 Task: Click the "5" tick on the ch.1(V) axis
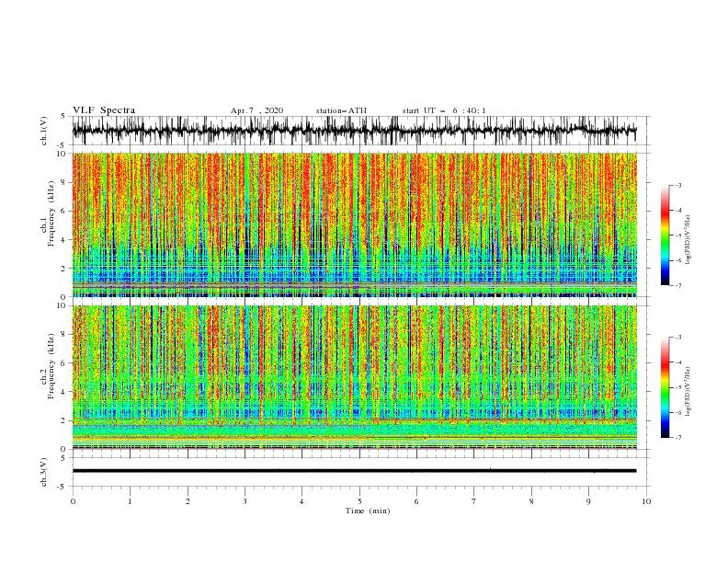click(x=63, y=116)
